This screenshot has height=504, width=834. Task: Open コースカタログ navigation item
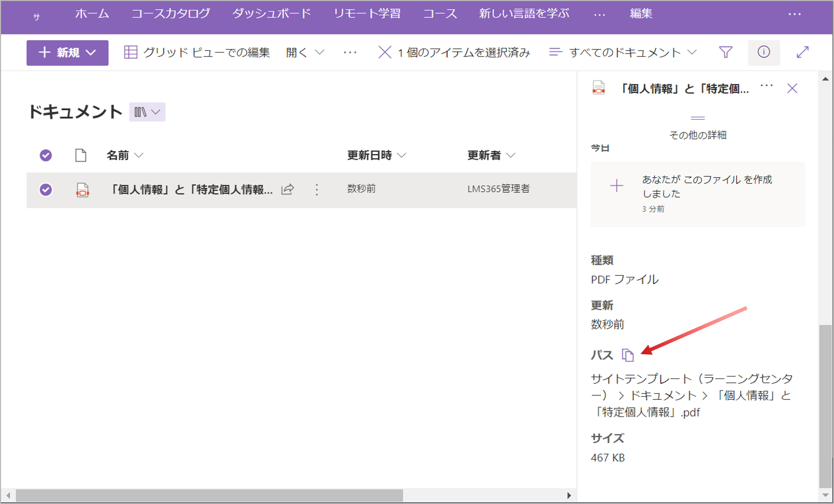click(170, 13)
